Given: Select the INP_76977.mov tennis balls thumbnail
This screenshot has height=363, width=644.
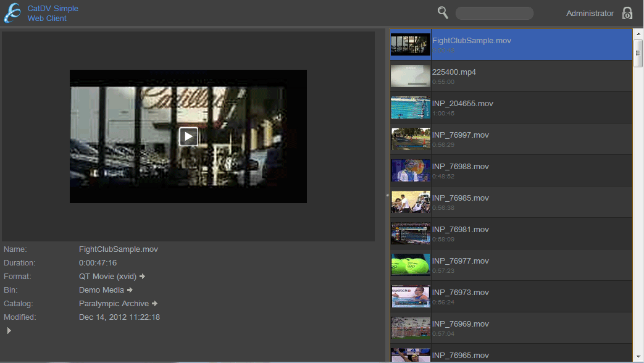Looking at the screenshot, I should [x=411, y=265].
